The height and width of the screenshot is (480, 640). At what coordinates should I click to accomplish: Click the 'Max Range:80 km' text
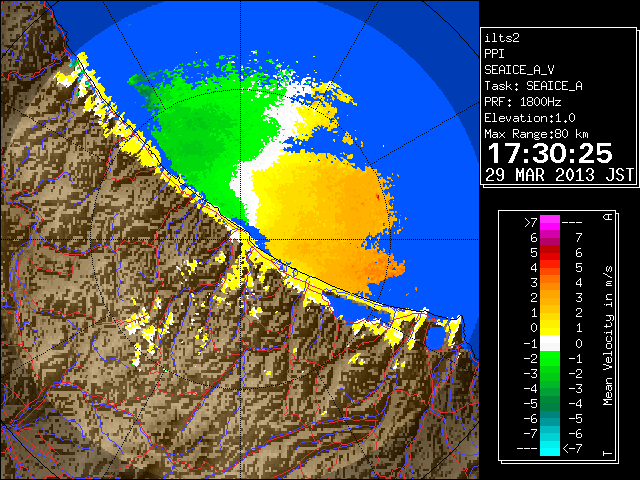[x=537, y=134]
